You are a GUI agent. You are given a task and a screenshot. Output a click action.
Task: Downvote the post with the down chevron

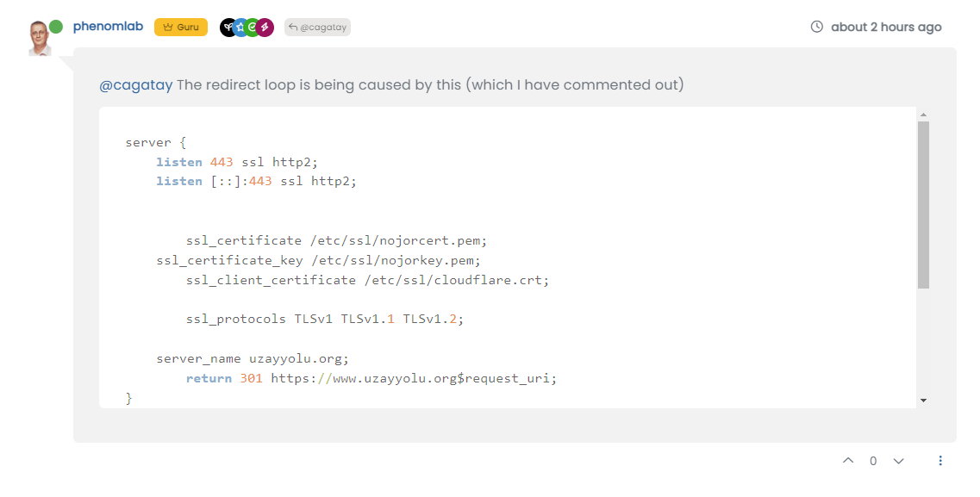(898, 461)
